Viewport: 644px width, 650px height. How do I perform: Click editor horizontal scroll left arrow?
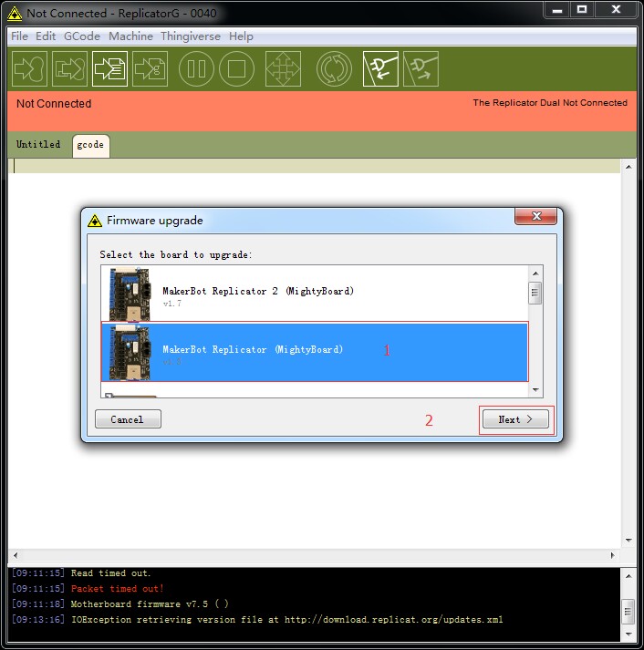16,555
